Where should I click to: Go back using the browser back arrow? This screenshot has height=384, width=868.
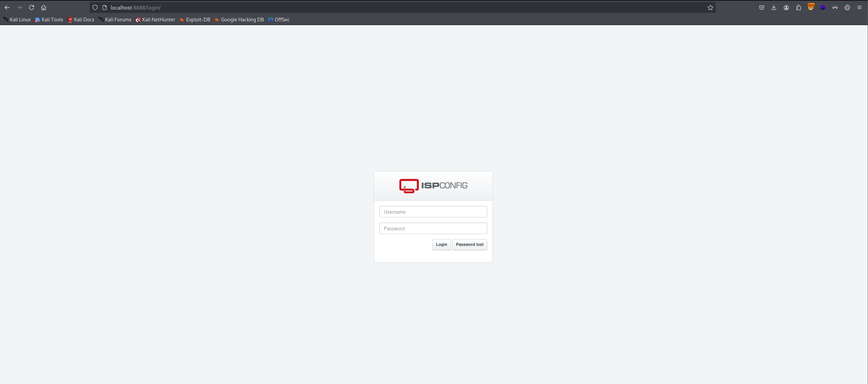point(7,7)
